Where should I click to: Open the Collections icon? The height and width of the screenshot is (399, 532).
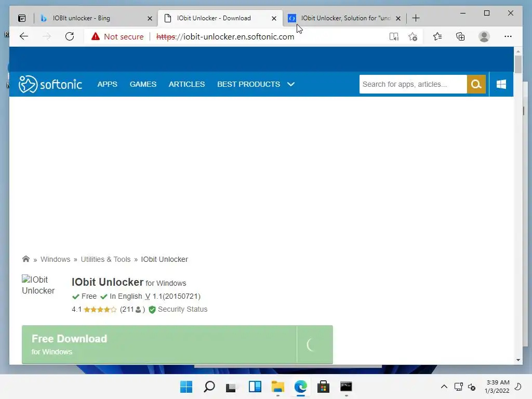click(x=460, y=36)
